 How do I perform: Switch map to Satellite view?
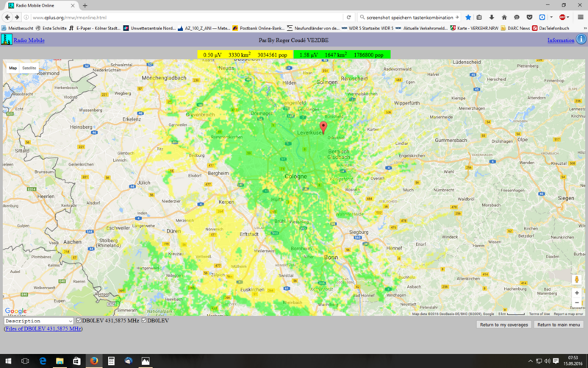pyautogui.click(x=29, y=68)
